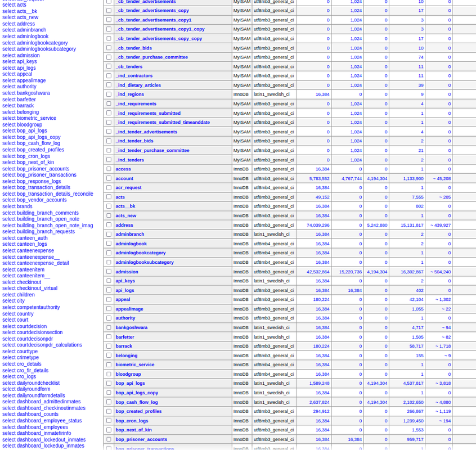
Task: Open the bop_created_profiles table
Action: pos(138,411)
